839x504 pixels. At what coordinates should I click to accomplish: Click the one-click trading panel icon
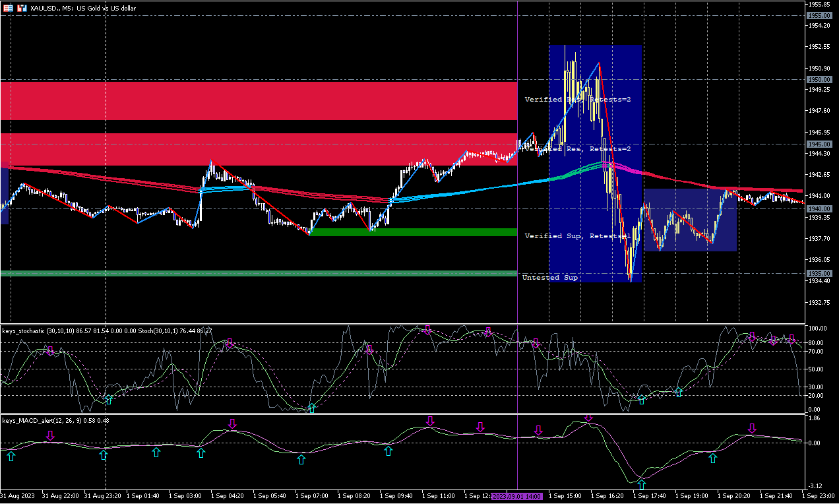coord(8,8)
